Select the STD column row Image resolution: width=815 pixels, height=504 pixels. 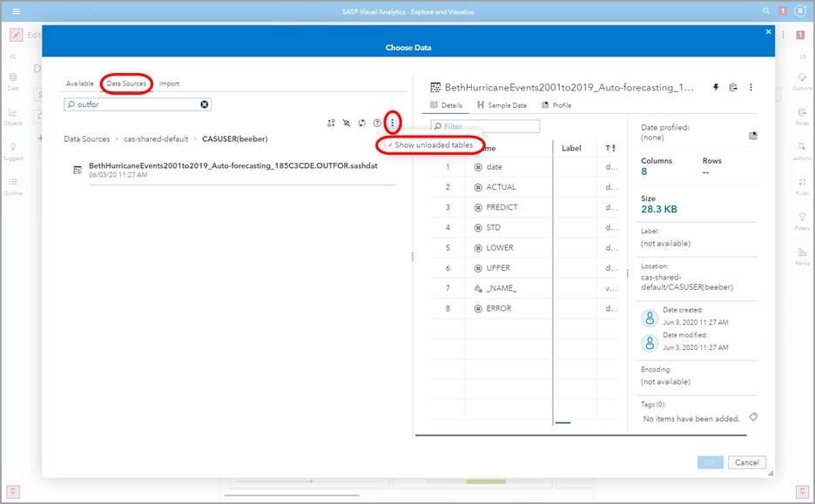(524, 227)
